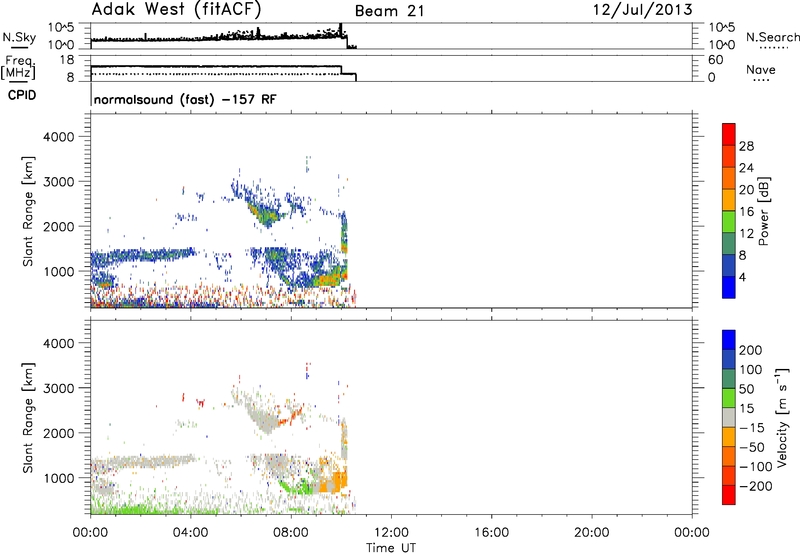Select the '12:00' time tick label
This screenshot has width=800, height=554.
[x=391, y=533]
